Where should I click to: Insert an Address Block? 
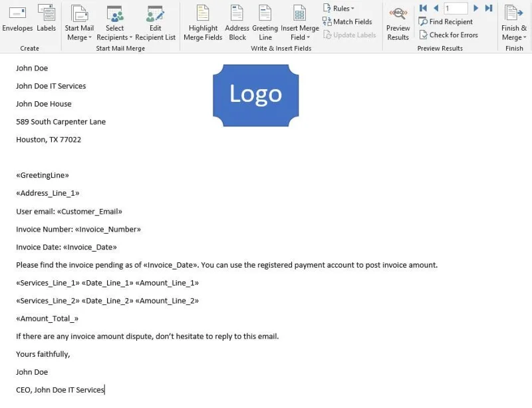tap(237, 22)
